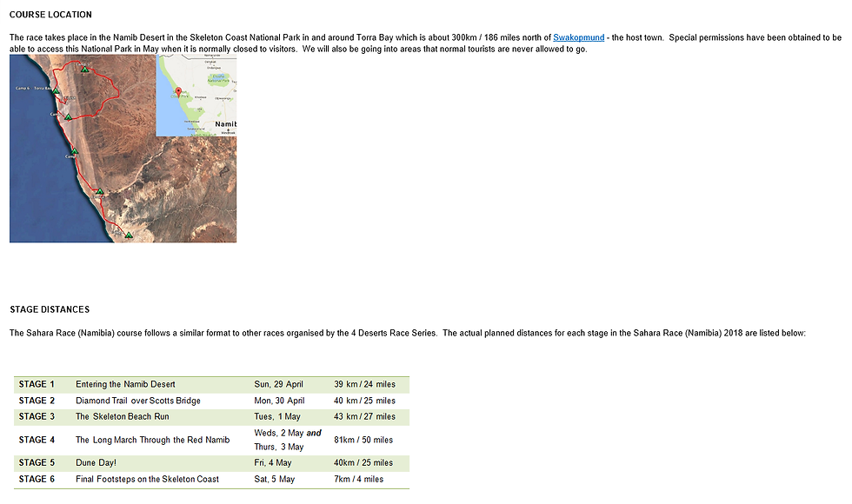The image size is (852, 504).
Task: Click the 'Sat, 5 May' date cell
Action: [275, 479]
